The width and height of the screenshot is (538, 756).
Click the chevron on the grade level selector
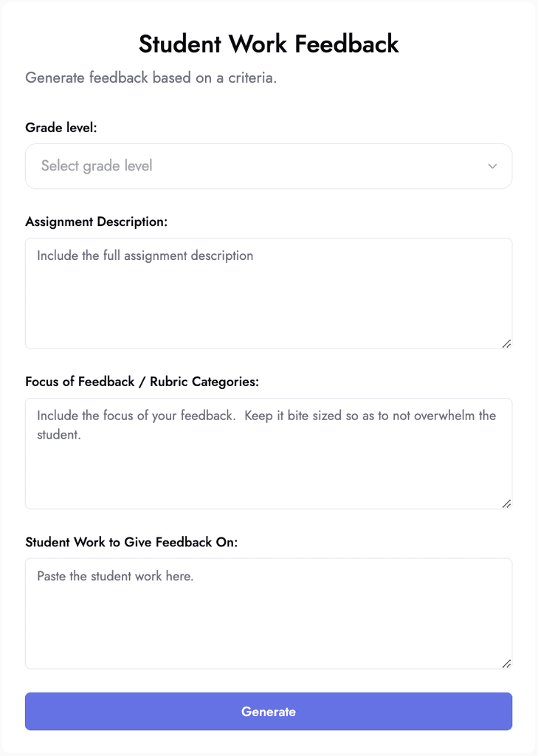click(x=492, y=166)
